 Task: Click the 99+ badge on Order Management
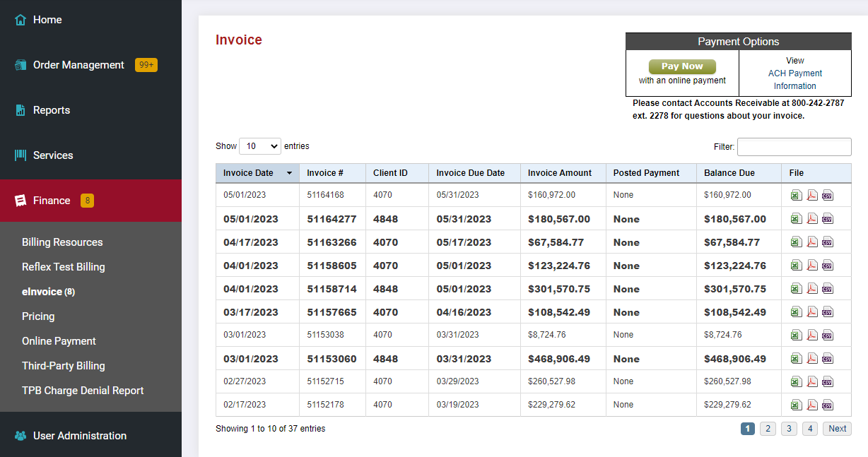point(146,65)
